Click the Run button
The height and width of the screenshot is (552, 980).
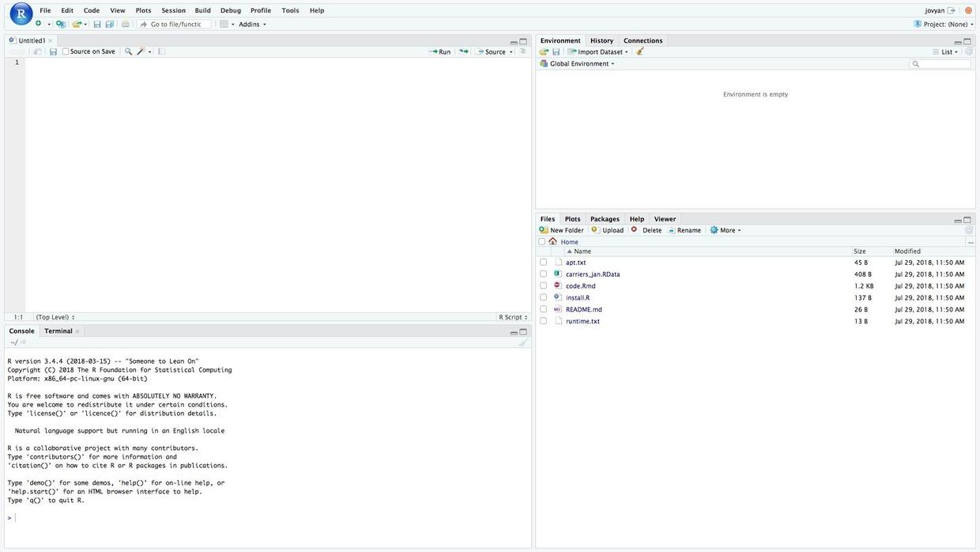tap(439, 52)
